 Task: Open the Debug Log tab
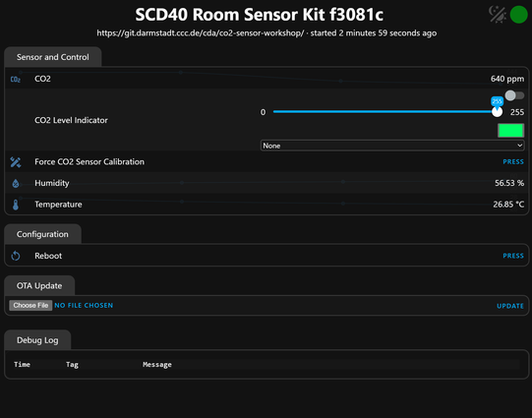[37, 340]
